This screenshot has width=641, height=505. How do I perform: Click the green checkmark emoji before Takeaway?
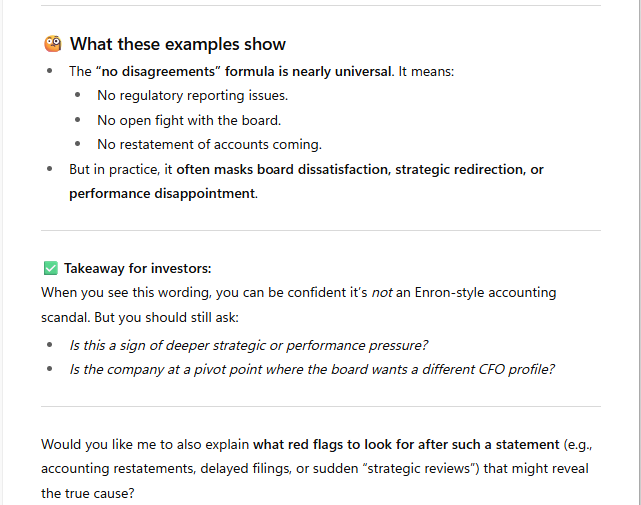coord(50,268)
